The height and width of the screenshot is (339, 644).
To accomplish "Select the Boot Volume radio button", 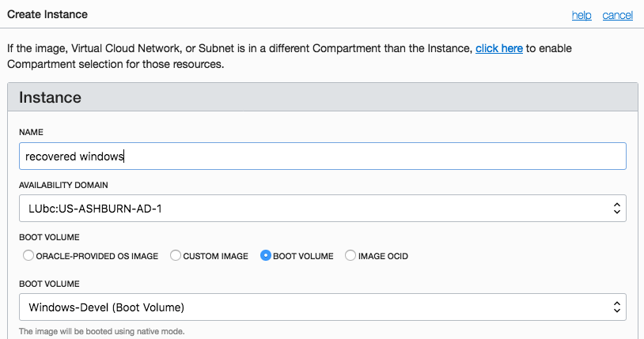I will pyautogui.click(x=266, y=256).
